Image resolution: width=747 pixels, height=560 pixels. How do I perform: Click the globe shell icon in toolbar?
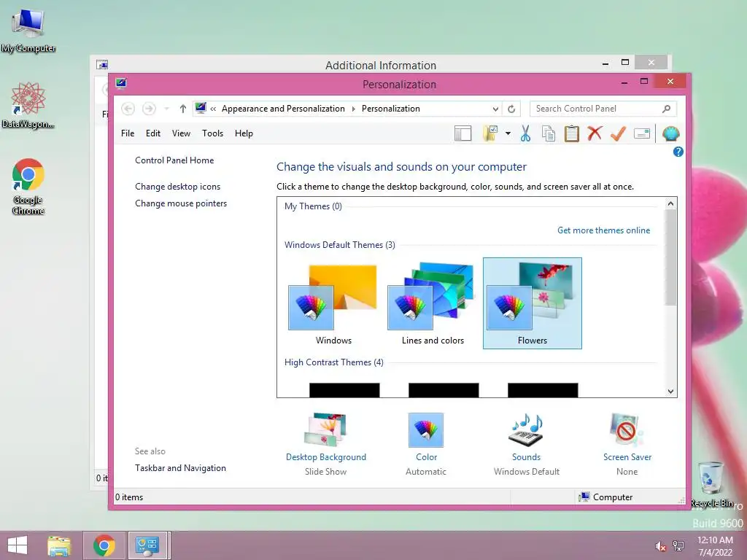[x=671, y=134]
